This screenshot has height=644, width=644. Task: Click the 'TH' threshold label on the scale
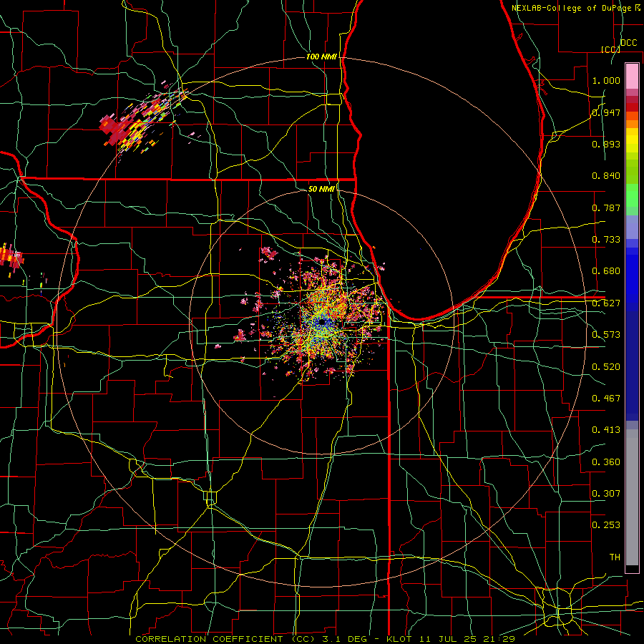click(615, 557)
